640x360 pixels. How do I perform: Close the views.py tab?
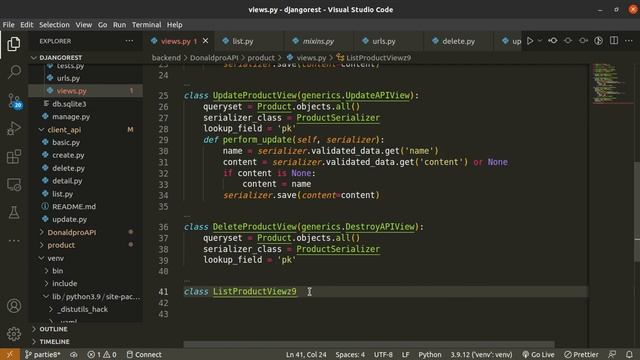(205, 41)
